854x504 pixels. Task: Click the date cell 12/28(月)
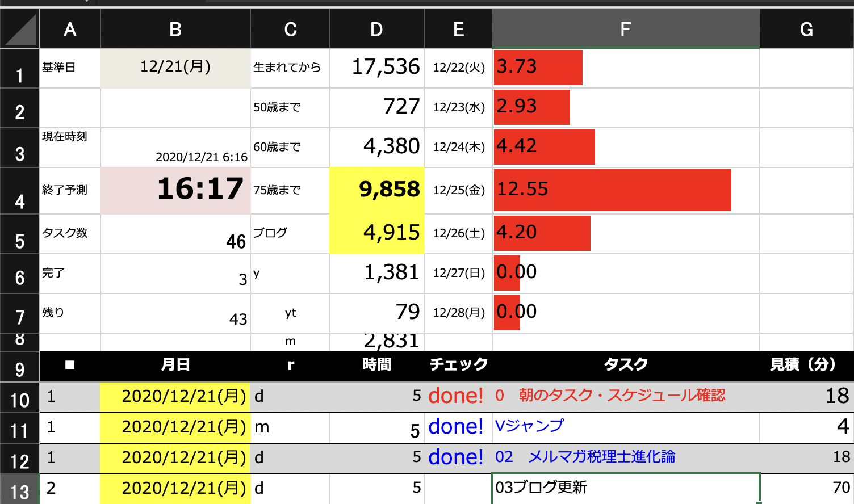[458, 313]
